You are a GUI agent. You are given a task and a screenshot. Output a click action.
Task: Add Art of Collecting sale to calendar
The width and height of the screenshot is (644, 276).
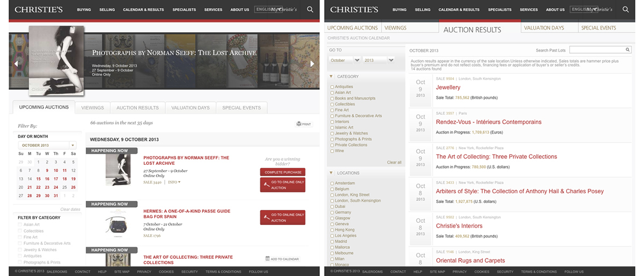282,259
